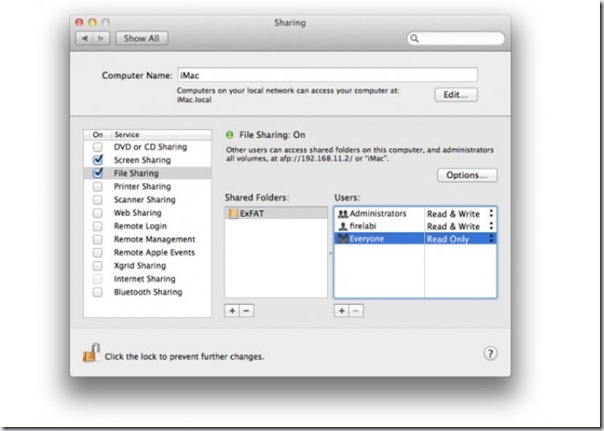Select Remote Login service row
The height and width of the screenshot is (431, 604).
[148, 226]
